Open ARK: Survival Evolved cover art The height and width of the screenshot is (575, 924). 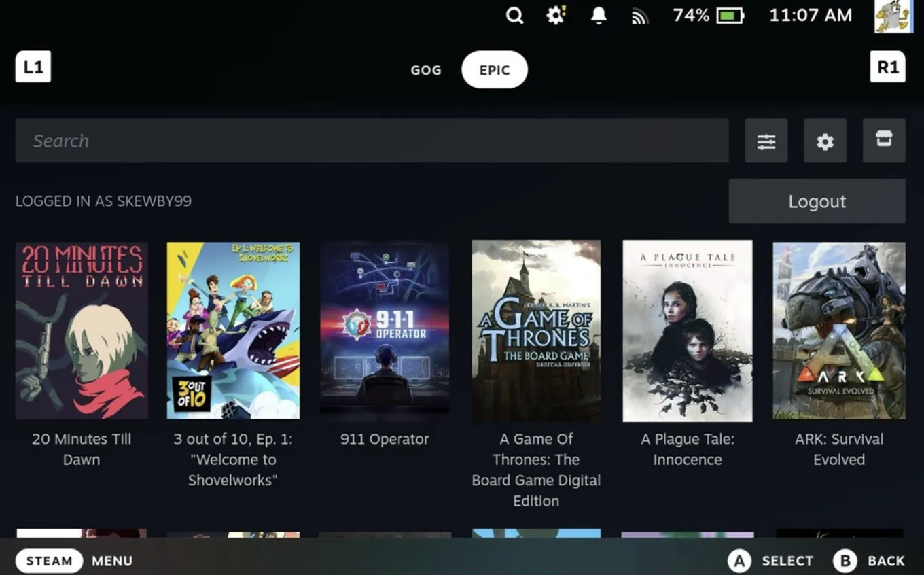(x=839, y=330)
